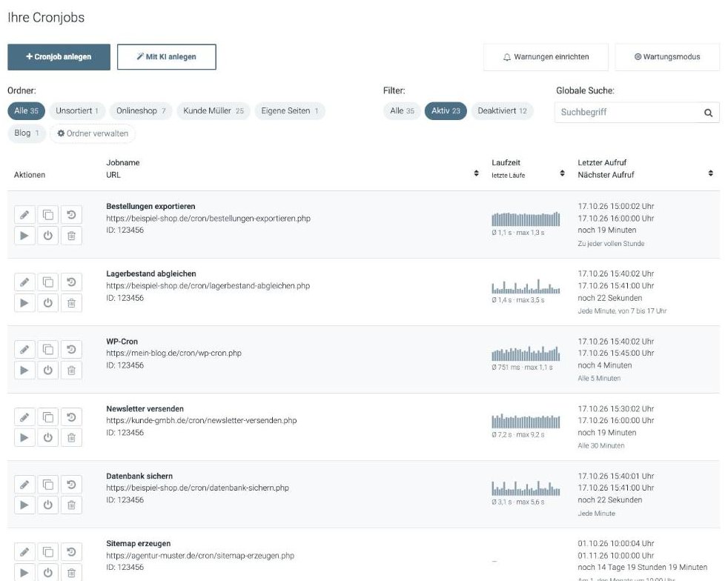Open the bestellungen-exportieren.php URL
The width and height of the screenshot is (728, 581).
208,218
